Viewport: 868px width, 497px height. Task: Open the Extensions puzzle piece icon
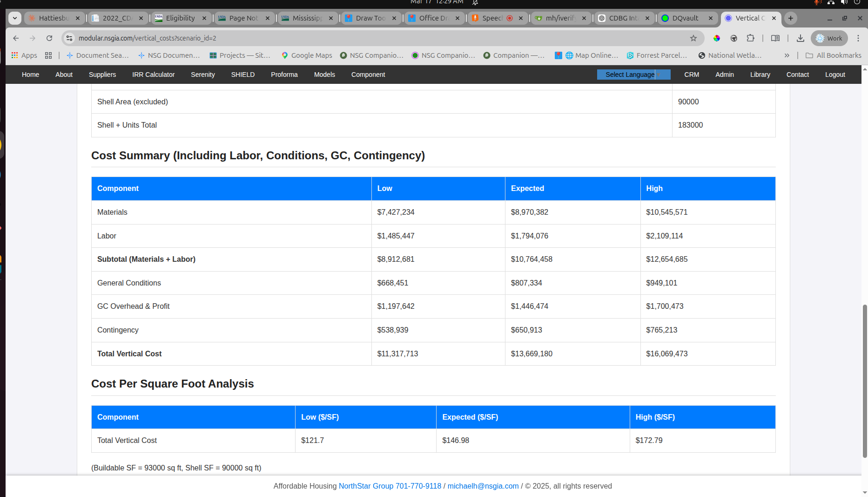pos(750,38)
